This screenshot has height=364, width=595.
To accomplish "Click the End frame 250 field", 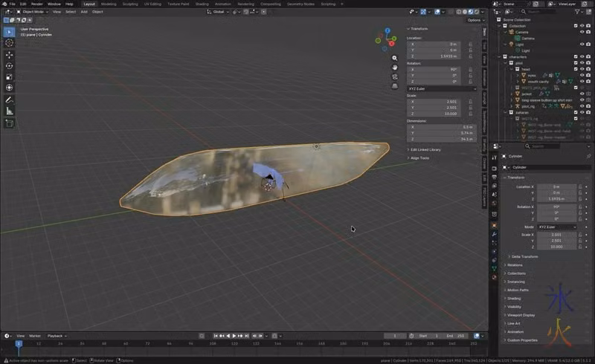I will click(456, 336).
